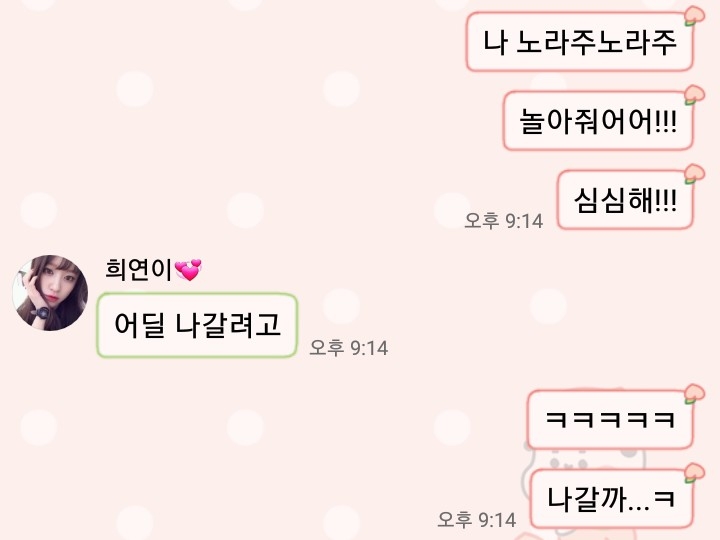Image resolution: width=720 pixels, height=540 pixels.
Task: Select the '나 노라주노라주' message bubble
Action: 579,42
